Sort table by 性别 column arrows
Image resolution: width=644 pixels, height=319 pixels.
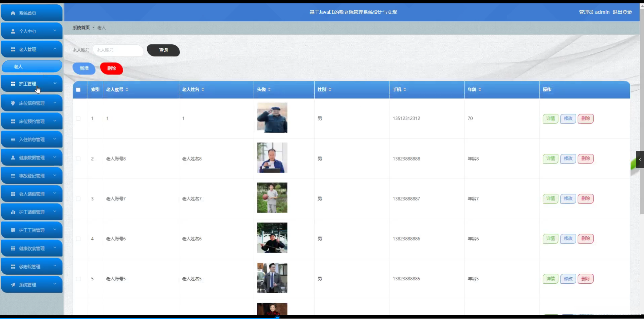(x=330, y=89)
